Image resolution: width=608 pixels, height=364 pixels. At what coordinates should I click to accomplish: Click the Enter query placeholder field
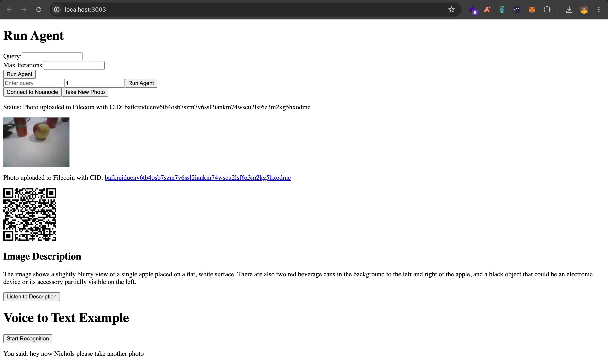click(34, 83)
